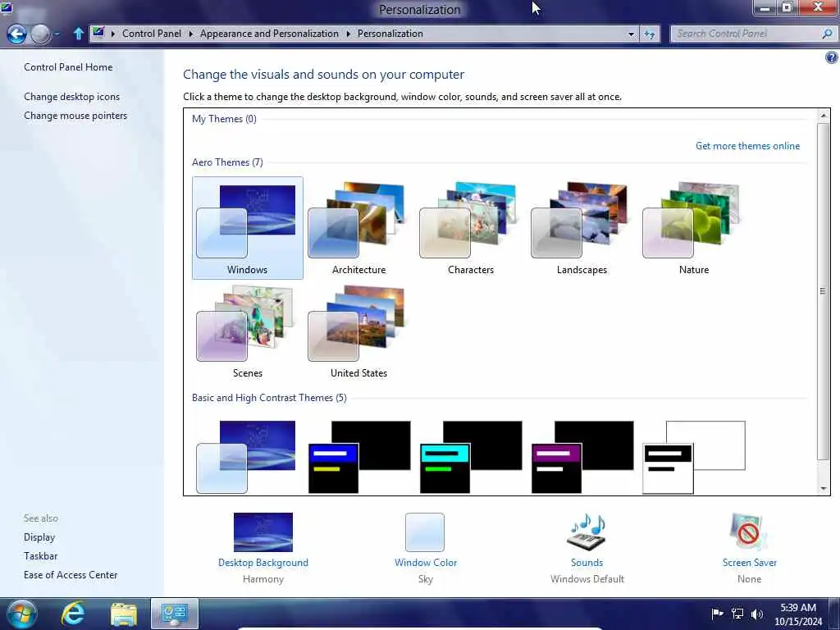Apply high contrast theme with blue title bar
Viewport: 840px width, 630px height.
coord(359,457)
